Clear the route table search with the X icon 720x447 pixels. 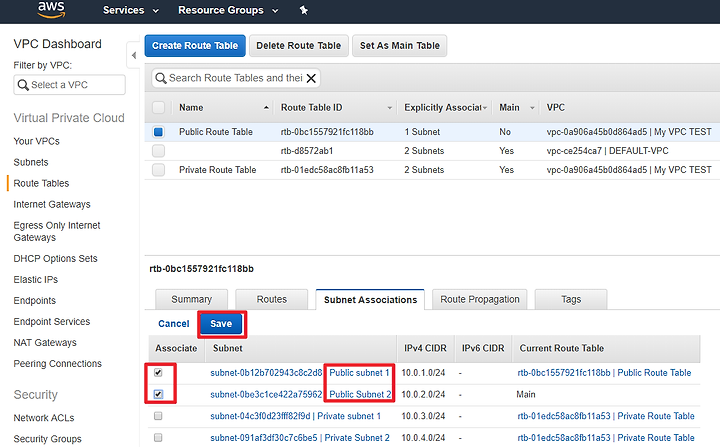(311, 78)
